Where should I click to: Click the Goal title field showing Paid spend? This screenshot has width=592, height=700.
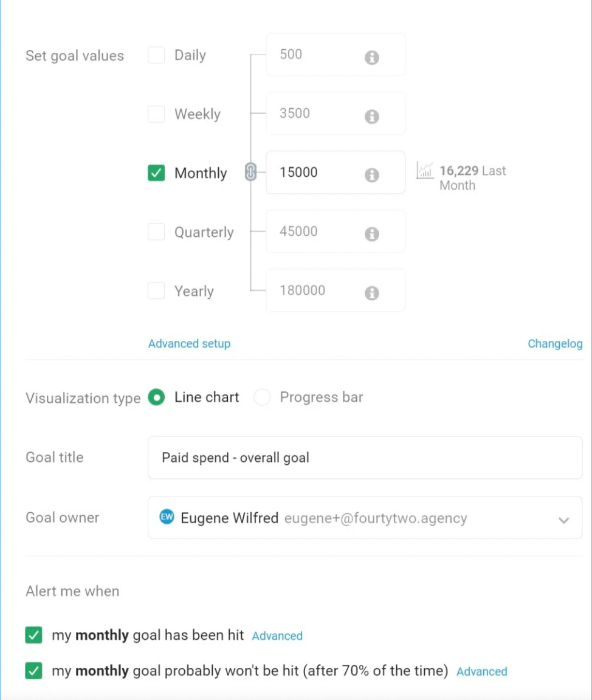coord(365,457)
